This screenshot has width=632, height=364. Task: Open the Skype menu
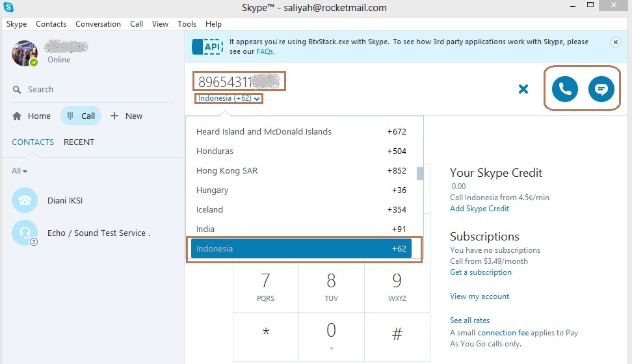[16, 24]
